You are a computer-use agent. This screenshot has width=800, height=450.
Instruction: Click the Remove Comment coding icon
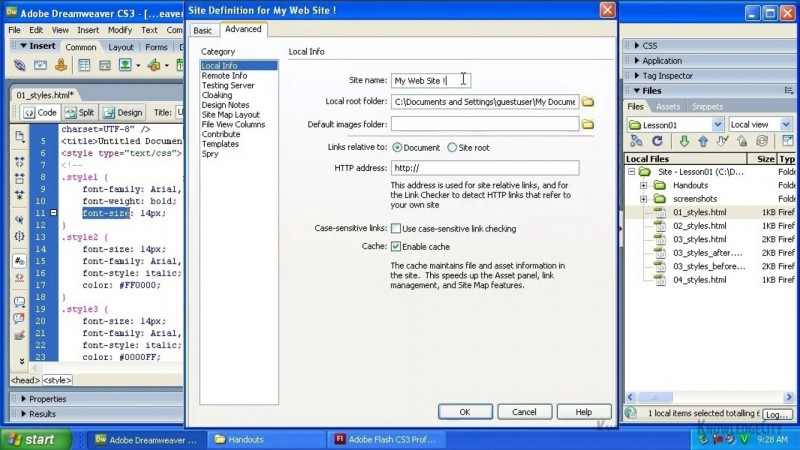19,318
